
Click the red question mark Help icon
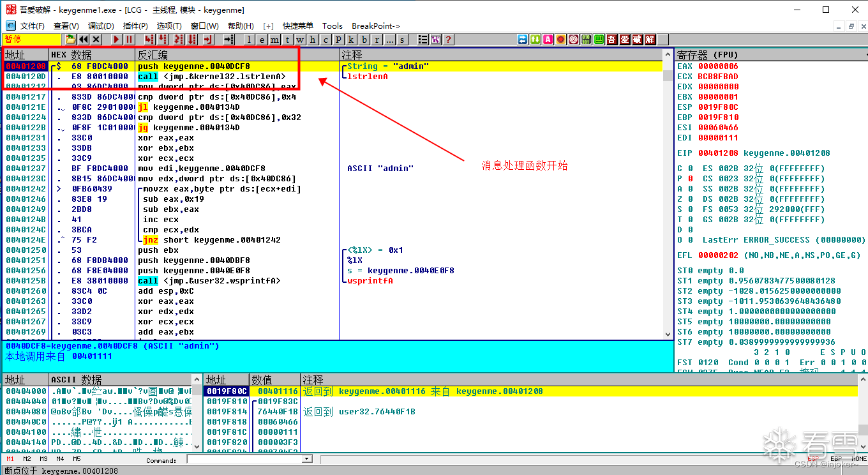[x=448, y=40]
